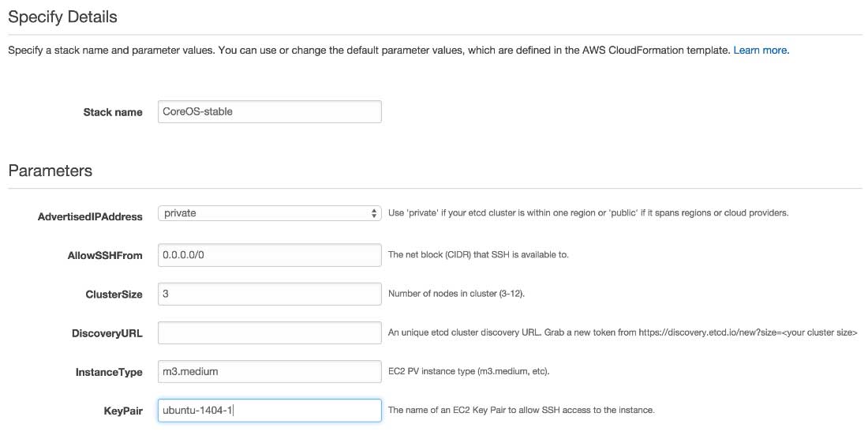
Task: Click the 'KeyPair' label
Action: pyautogui.click(x=123, y=411)
